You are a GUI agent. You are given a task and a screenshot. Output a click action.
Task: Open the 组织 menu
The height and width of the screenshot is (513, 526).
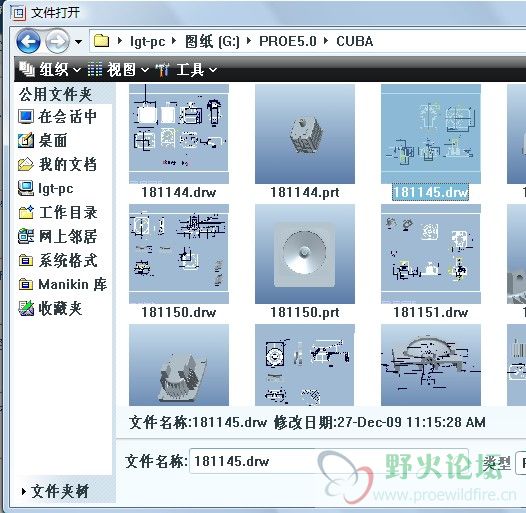[x=50, y=69]
